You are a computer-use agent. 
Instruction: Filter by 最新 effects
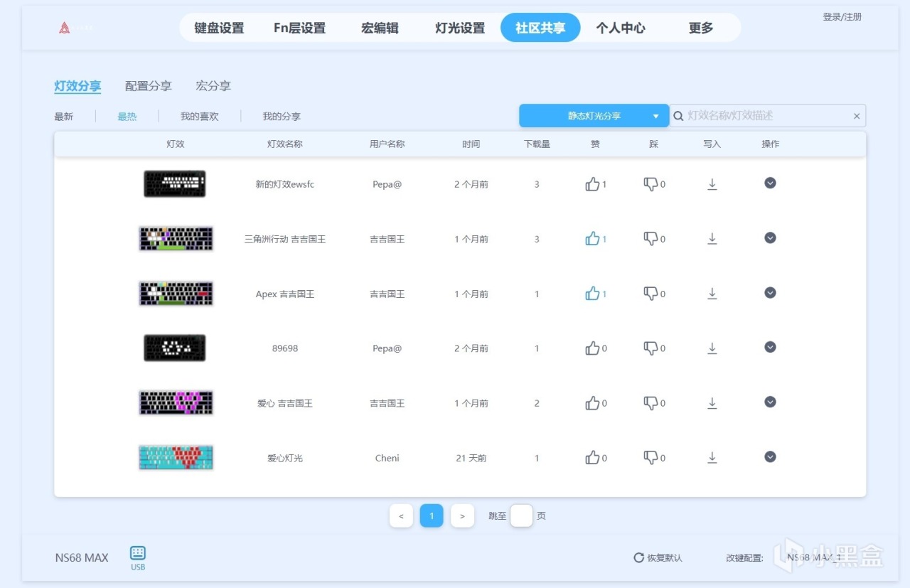64,117
